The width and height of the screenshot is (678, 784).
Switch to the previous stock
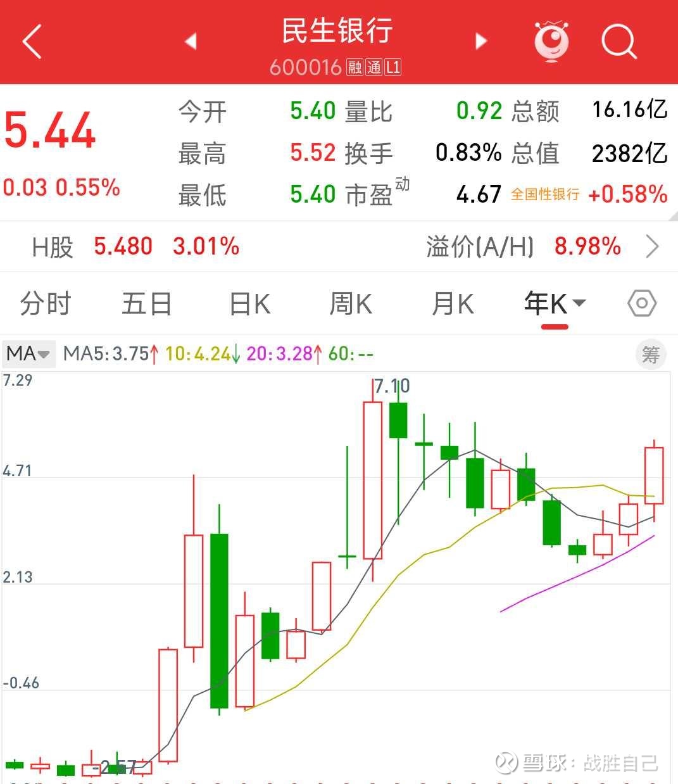191,41
